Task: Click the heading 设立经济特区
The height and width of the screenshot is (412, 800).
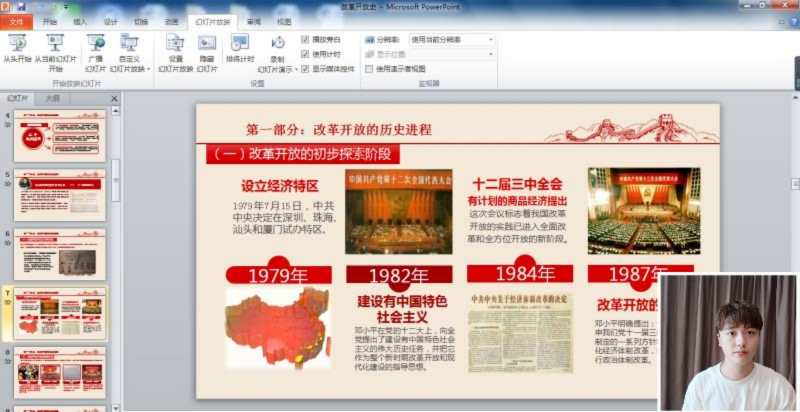Action: click(x=280, y=186)
